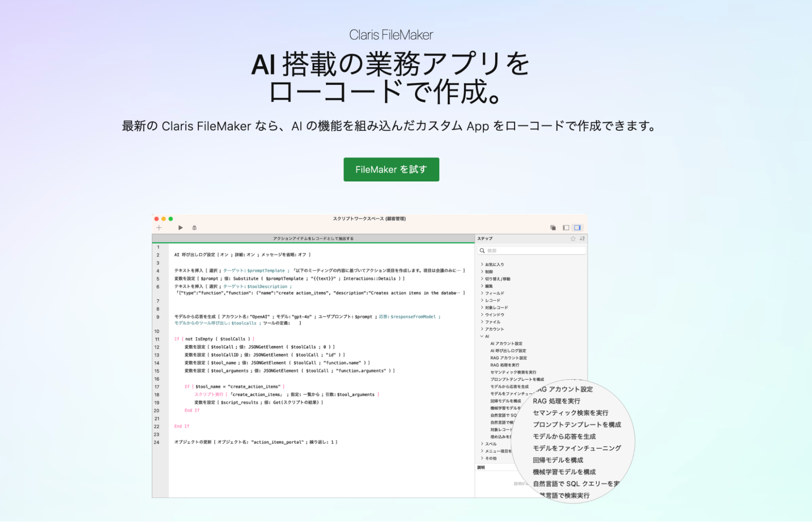Click the FileMaker を試す button

click(391, 170)
